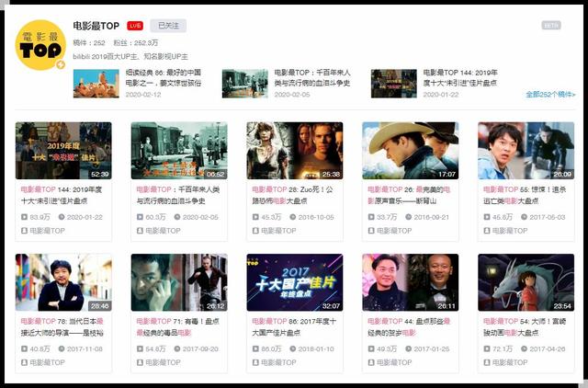Open card title 千百年来人类与流行病的血泪斗争史
The image size is (588, 388).
[x=178, y=195]
